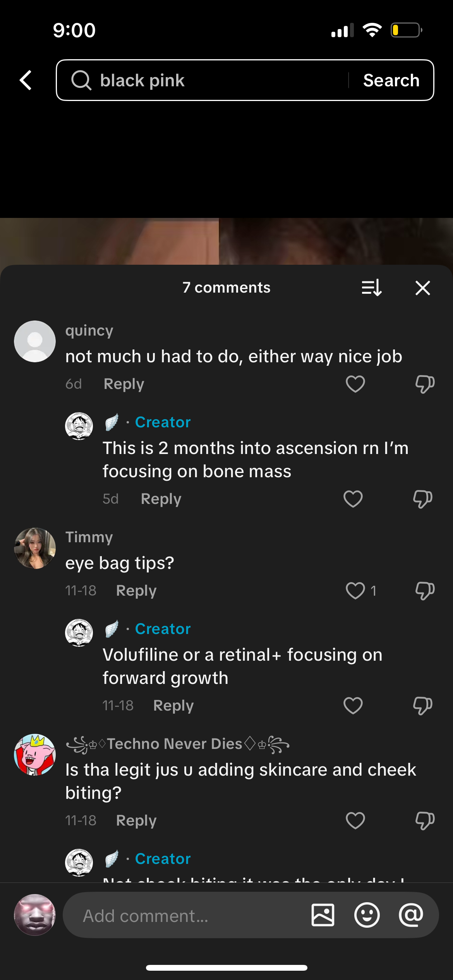Click the magnifying glass search icon
This screenshot has height=980, width=453.
pyautogui.click(x=81, y=81)
